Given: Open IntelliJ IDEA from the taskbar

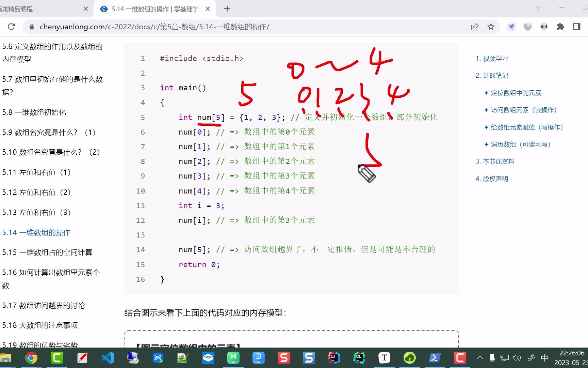Looking at the screenshot, I should point(334,358).
